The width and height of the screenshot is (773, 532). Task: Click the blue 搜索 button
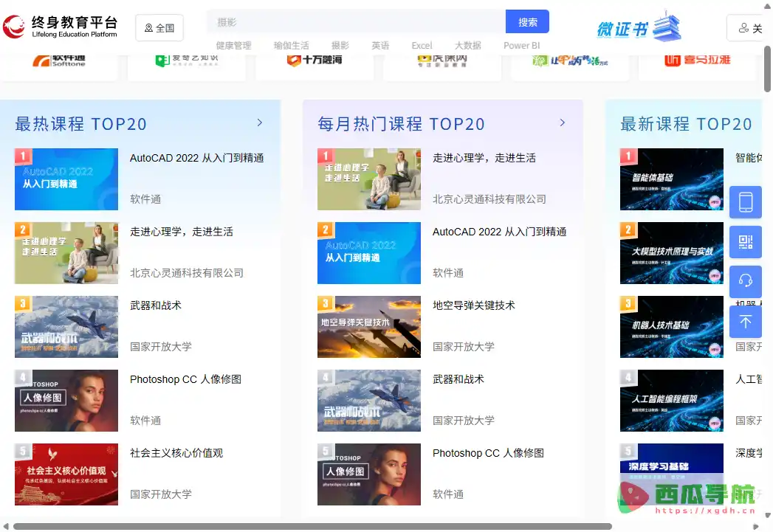coord(527,21)
